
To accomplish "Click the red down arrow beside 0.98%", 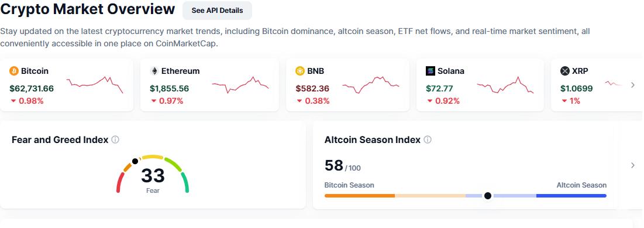I will 13,101.
